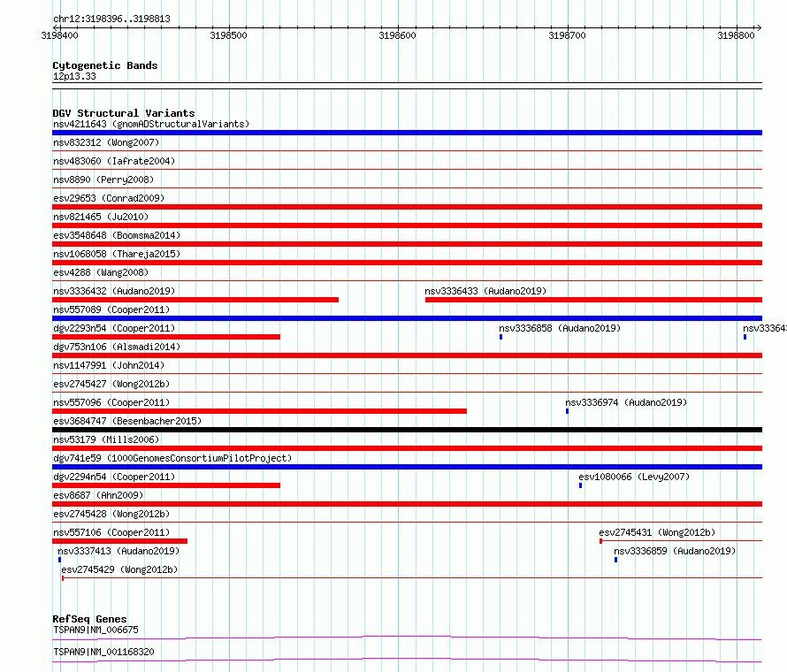Click the 3198600 ruler position label
787x672 pixels.
[397, 35]
